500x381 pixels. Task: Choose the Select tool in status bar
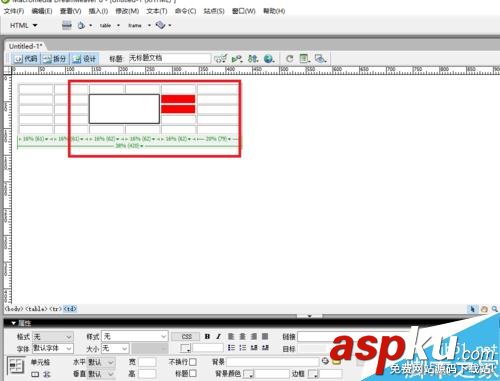tap(472, 309)
